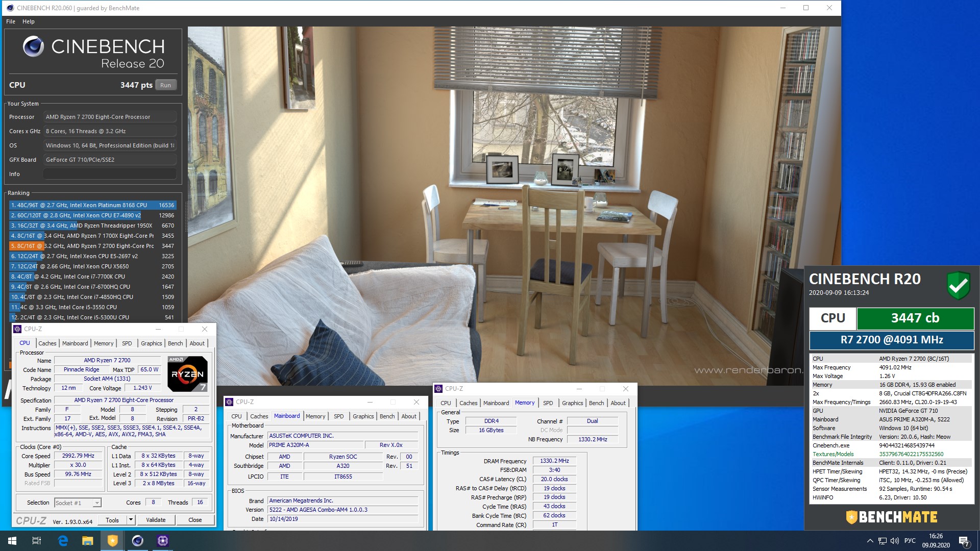Open Mainboard tab in Memory CPU-Z window

coord(496,403)
